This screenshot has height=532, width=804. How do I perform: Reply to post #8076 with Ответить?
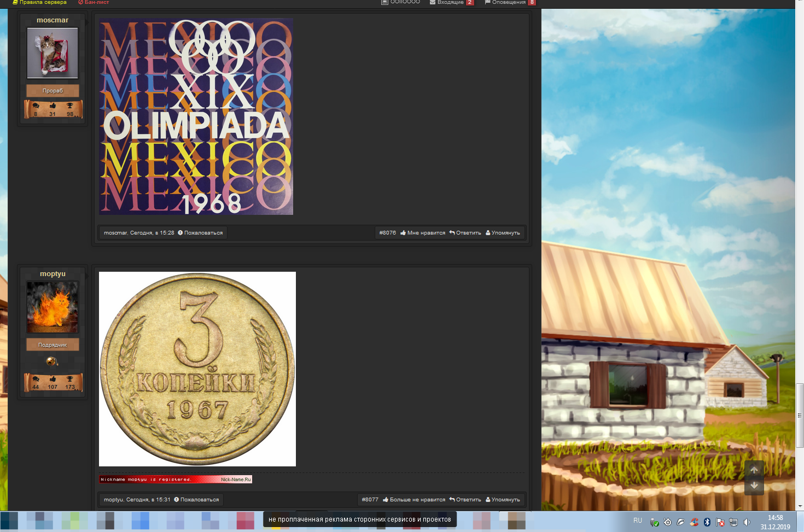tap(465, 233)
